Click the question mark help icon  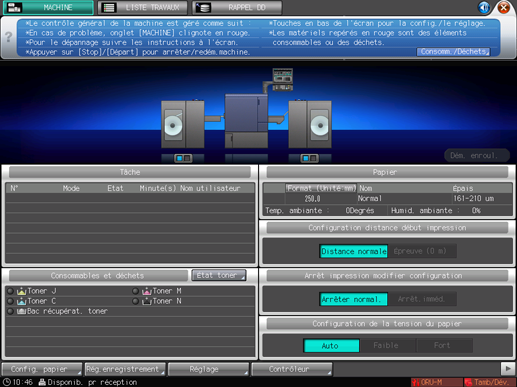click(9, 37)
